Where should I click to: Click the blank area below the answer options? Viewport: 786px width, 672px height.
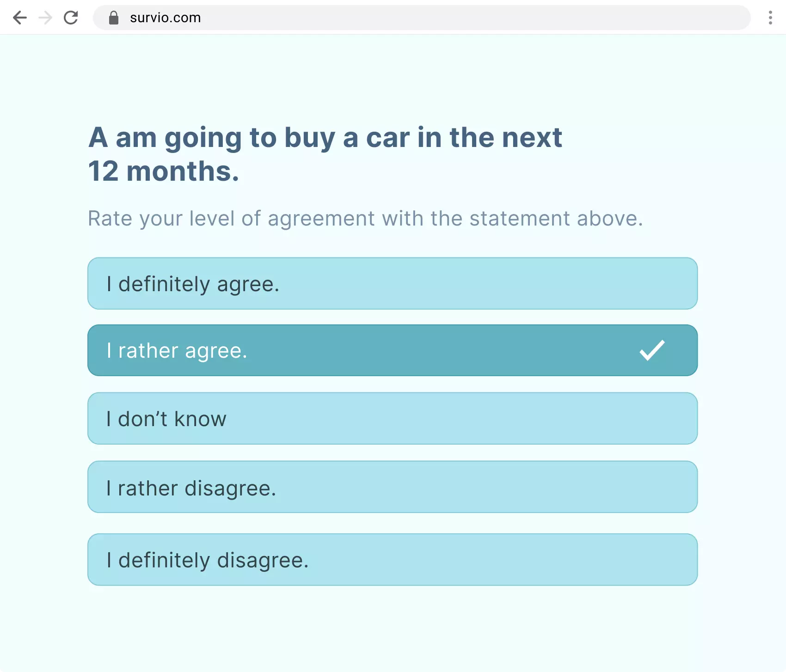[x=392, y=629]
